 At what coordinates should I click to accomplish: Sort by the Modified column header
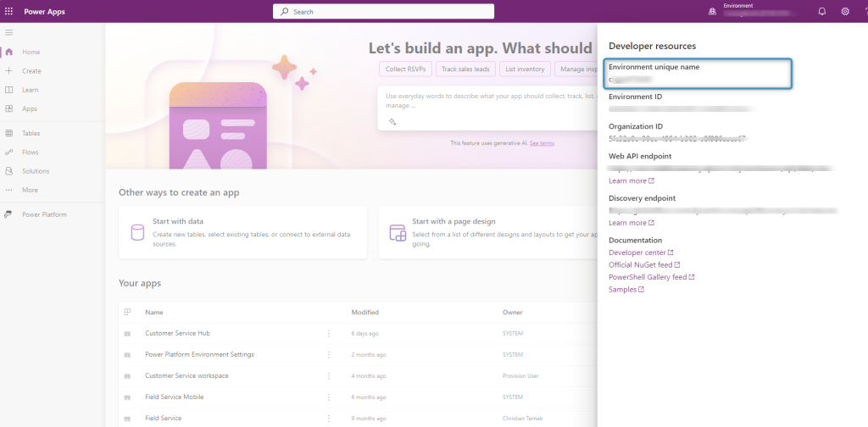click(364, 313)
